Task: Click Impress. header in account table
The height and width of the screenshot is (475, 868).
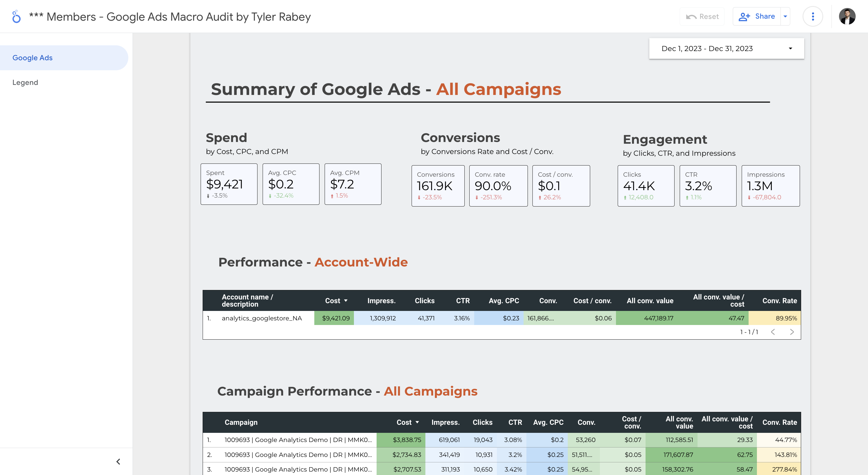Action: tap(381, 301)
